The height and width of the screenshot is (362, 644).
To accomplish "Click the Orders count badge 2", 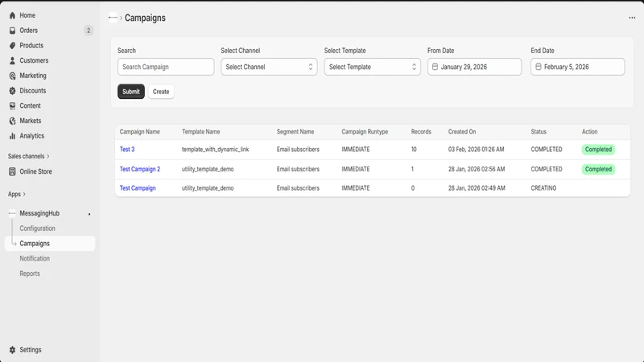I will [x=89, y=31].
